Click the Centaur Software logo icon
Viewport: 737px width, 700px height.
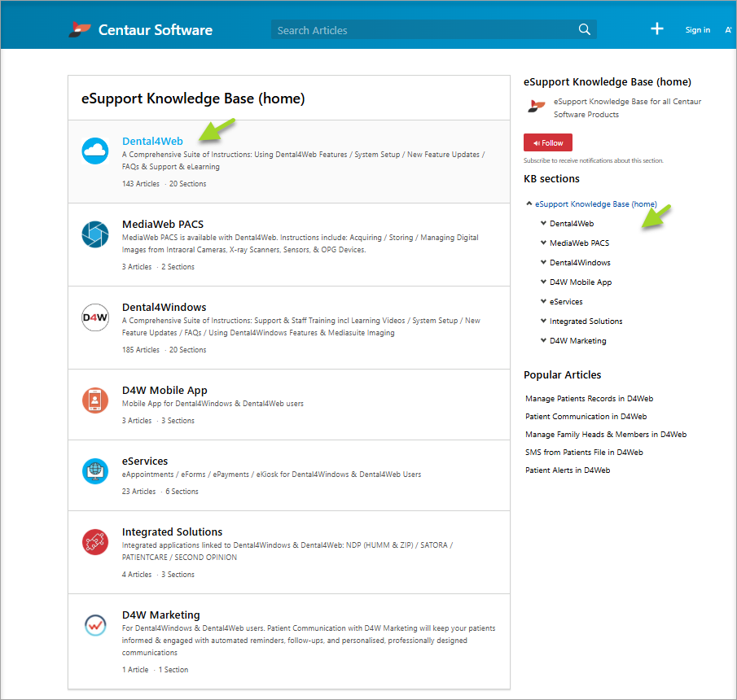(80, 29)
